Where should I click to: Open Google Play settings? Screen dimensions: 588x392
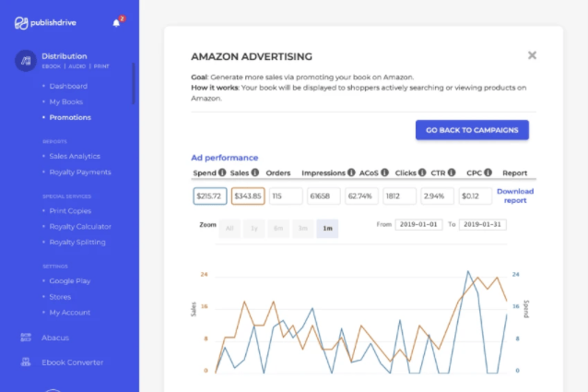click(70, 281)
